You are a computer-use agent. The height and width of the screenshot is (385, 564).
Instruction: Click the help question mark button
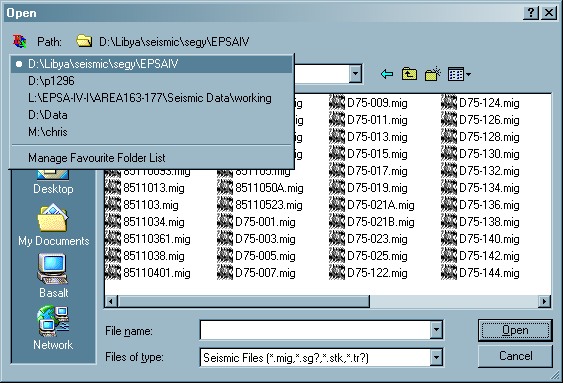click(x=531, y=13)
